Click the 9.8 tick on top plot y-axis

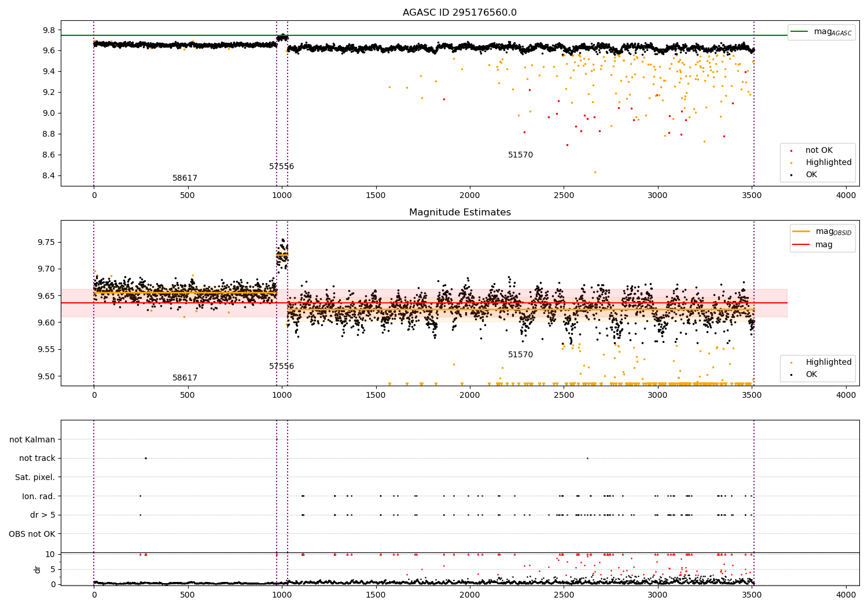[48, 30]
